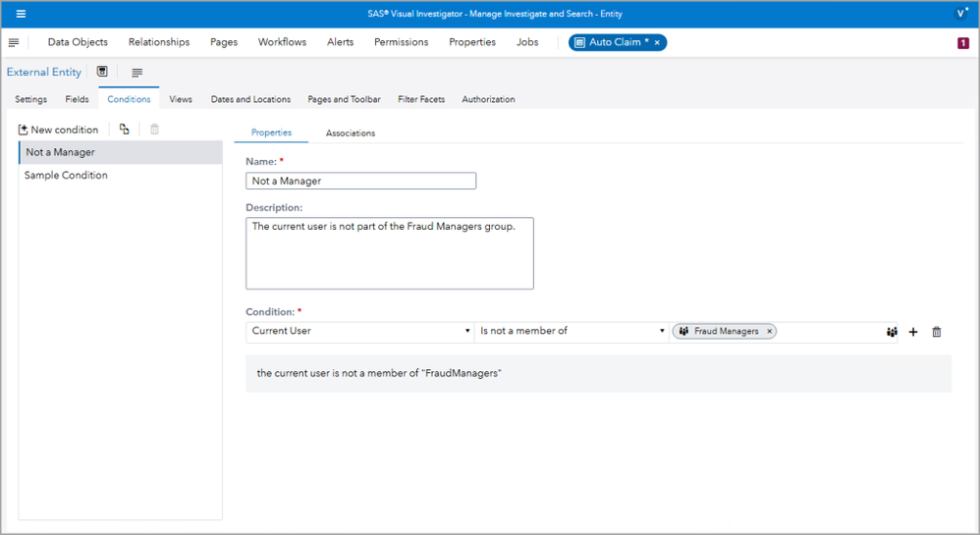Click the Auto Claim tab entity icon
This screenshot has height=535, width=980.
(579, 42)
